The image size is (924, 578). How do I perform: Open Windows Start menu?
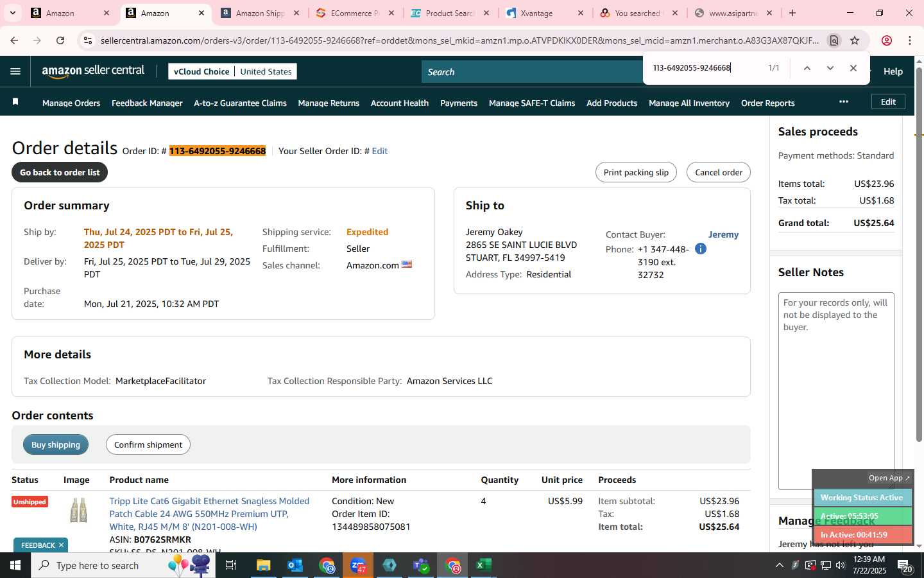pos(15,565)
